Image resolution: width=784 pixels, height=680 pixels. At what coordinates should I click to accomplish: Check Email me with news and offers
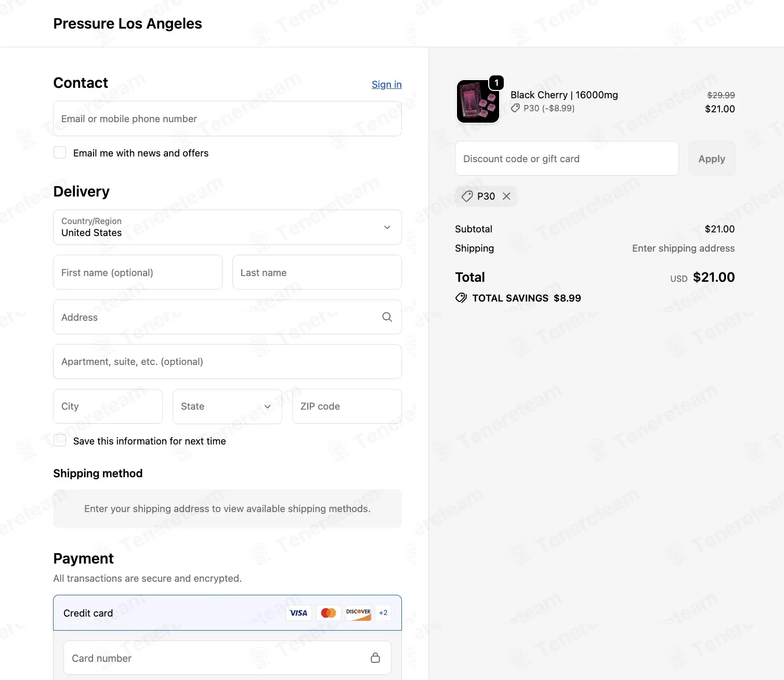[60, 152]
